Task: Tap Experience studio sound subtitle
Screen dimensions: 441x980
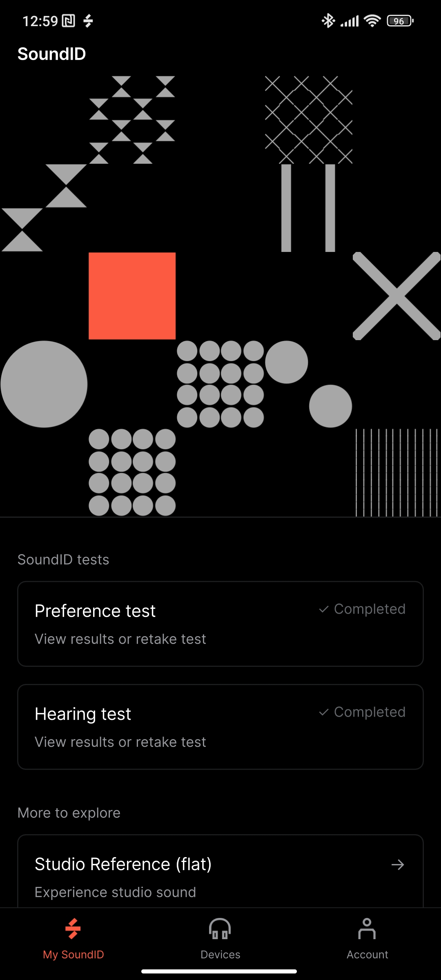Action: (115, 892)
